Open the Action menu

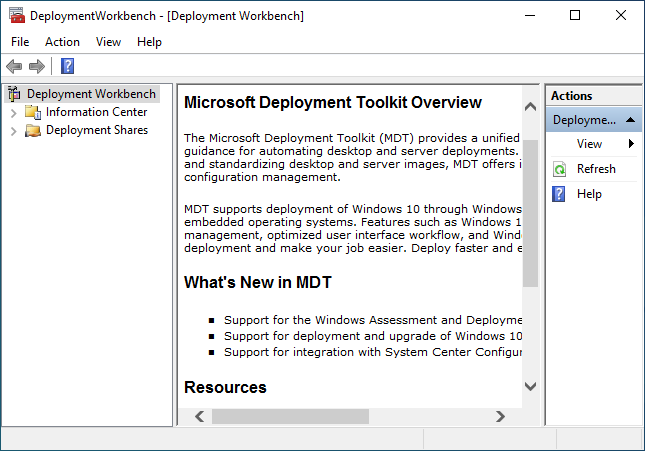(x=62, y=42)
